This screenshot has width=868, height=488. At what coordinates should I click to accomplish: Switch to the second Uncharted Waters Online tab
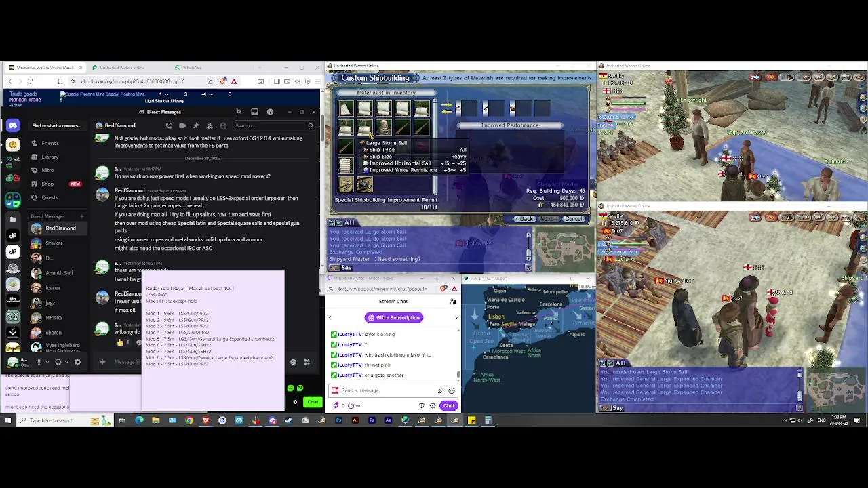click(x=122, y=68)
